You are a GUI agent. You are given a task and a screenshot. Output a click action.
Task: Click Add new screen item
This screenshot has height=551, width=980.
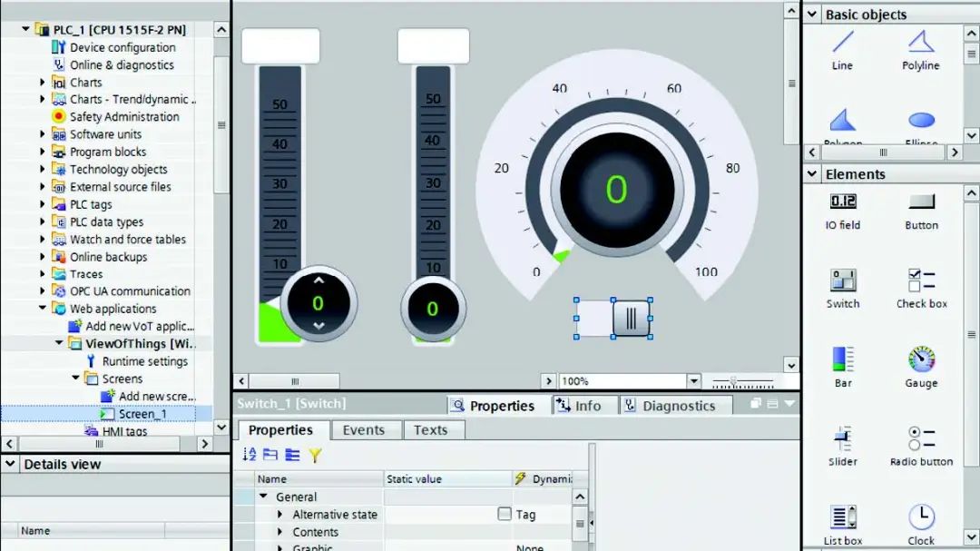tap(158, 397)
